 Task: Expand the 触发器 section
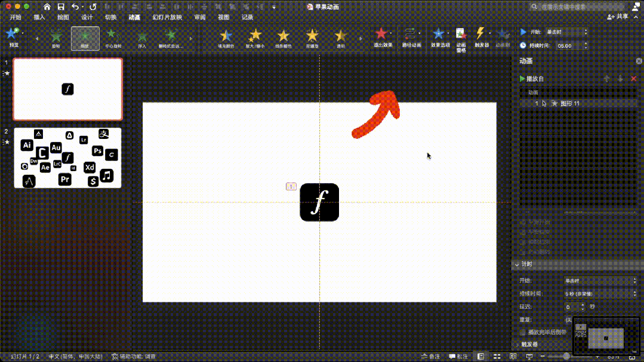(x=517, y=344)
